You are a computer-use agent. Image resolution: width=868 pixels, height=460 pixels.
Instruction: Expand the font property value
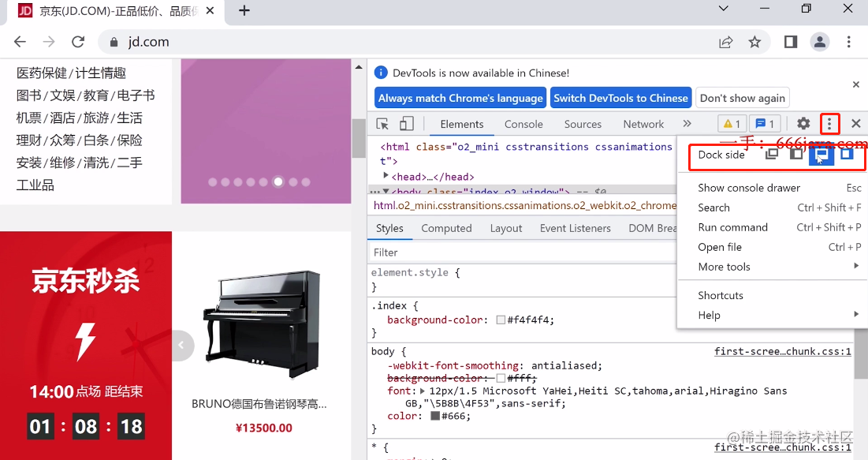pyautogui.click(x=423, y=391)
